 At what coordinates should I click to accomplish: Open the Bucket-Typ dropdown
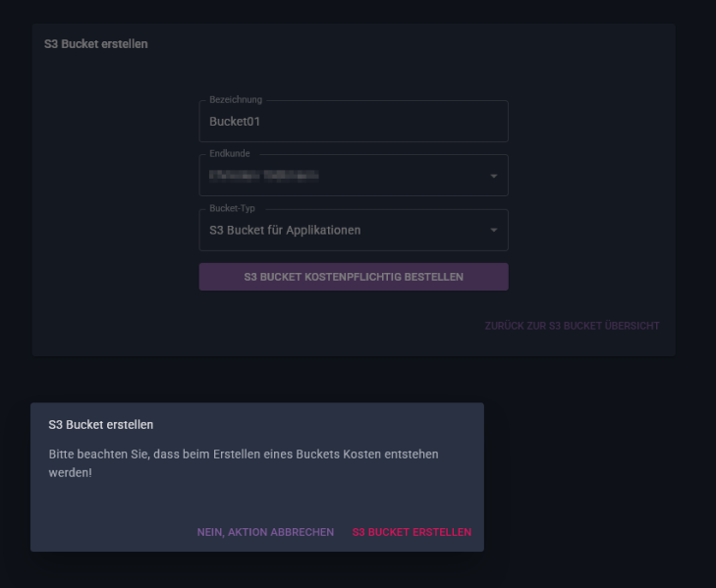tap(354, 230)
